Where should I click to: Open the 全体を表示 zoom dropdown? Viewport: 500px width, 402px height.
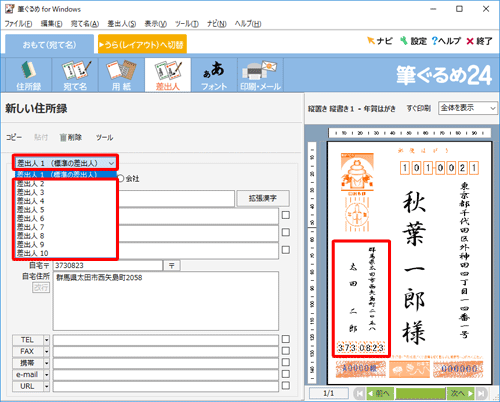tap(467, 108)
